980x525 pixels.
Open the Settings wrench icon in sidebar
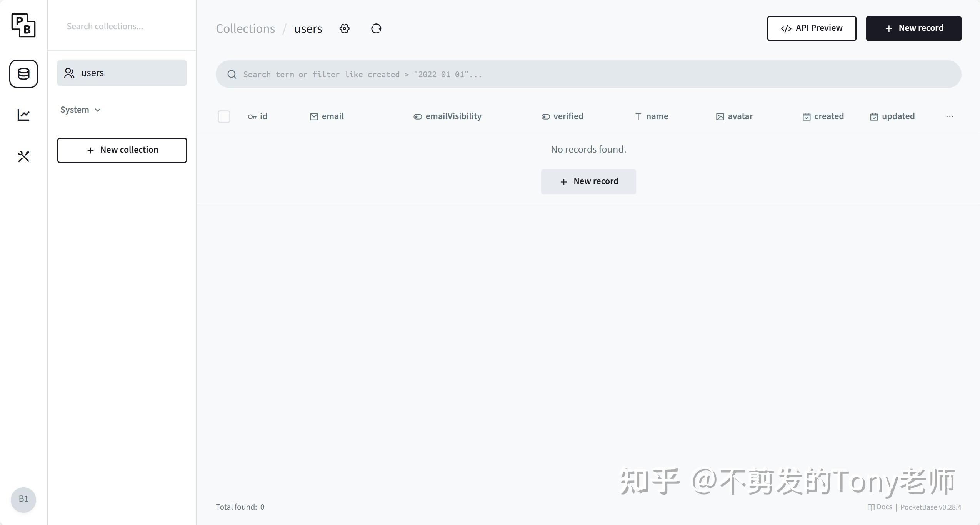point(23,156)
